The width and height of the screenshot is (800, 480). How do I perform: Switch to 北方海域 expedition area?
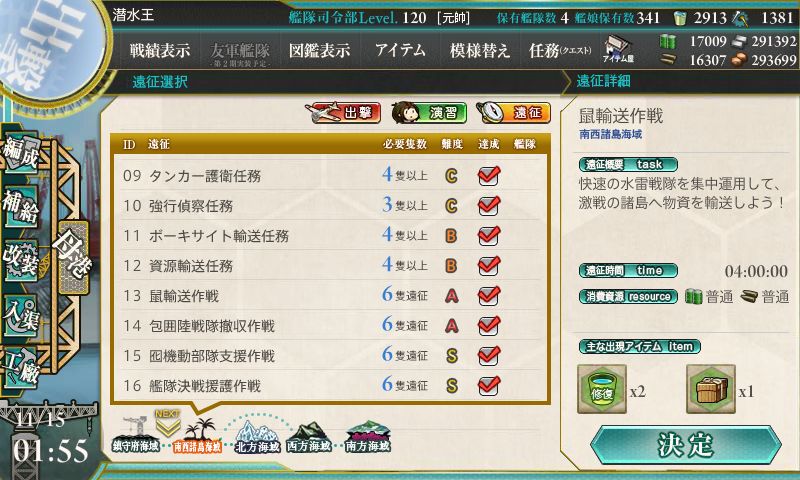coord(257,437)
